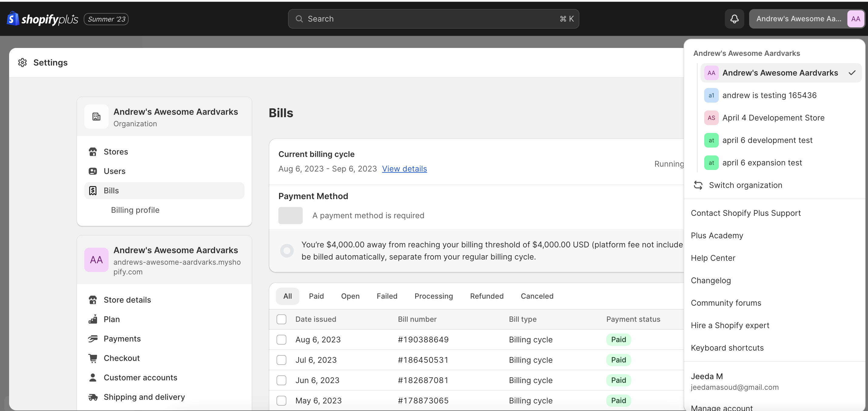Check the Jul 6, 2023 bill row
Viewport: 868px width, 411px height.
281,360
